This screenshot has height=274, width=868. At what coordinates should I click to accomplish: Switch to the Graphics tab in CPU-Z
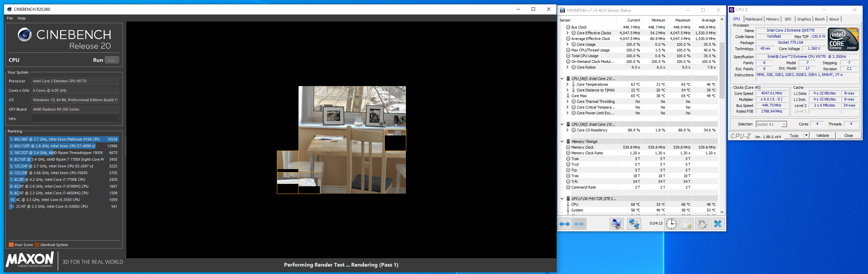click(804, 19)
